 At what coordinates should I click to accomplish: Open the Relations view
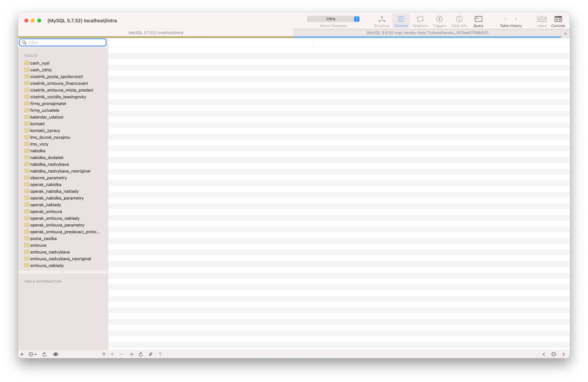pyautogui.click(x=420, y=21)
